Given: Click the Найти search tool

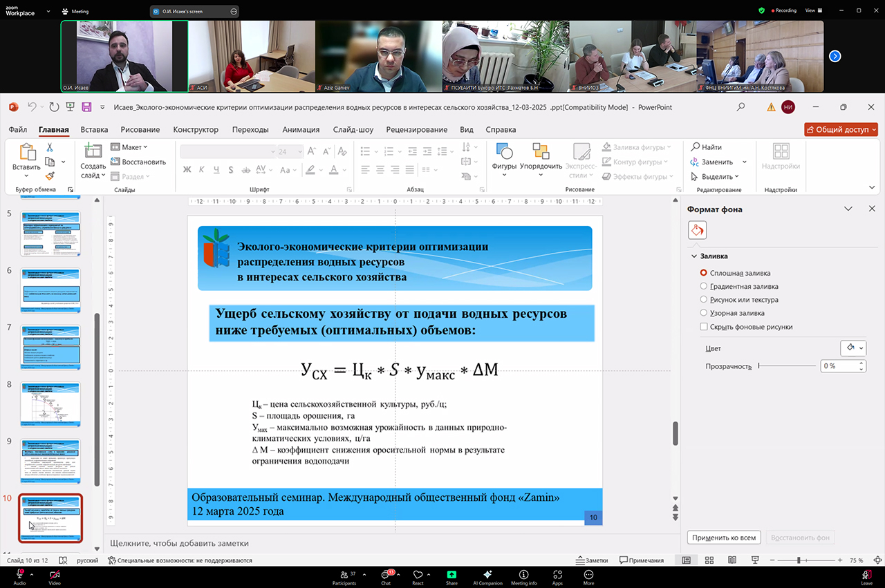Looking at the screenshot, I should (706, 147).
